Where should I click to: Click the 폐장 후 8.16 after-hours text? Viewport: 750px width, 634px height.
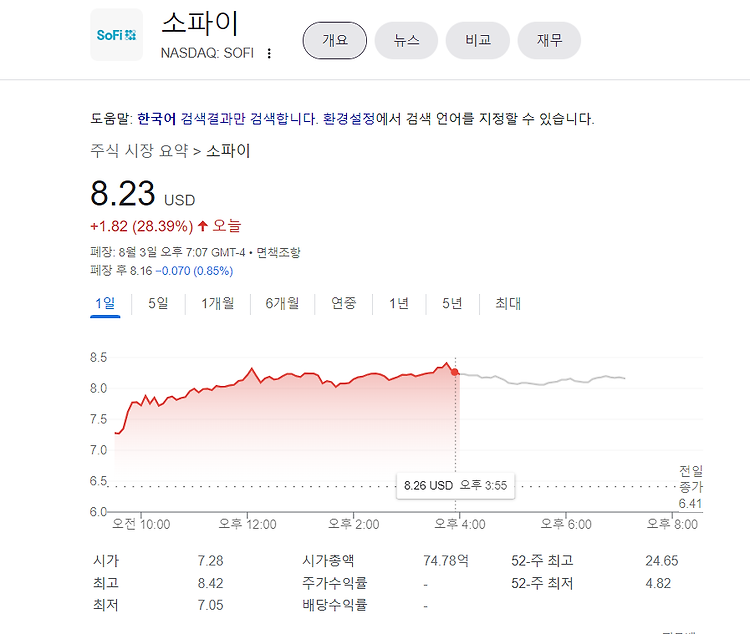tap(121, 271)
